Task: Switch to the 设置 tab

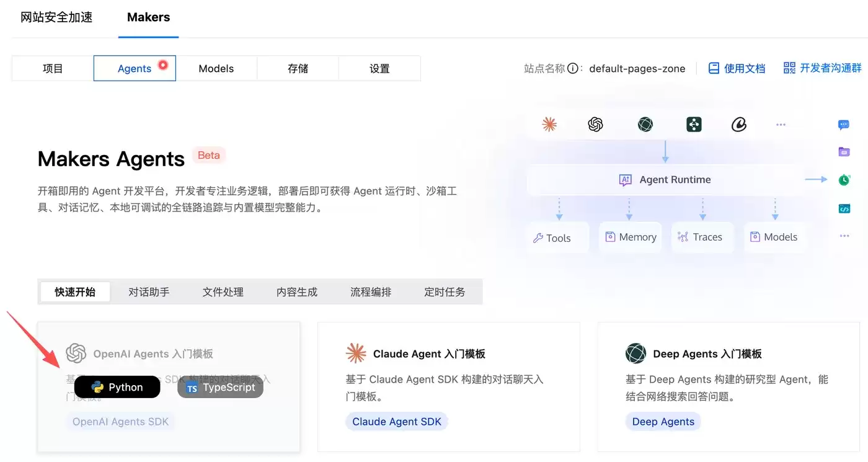Action: 379,68
